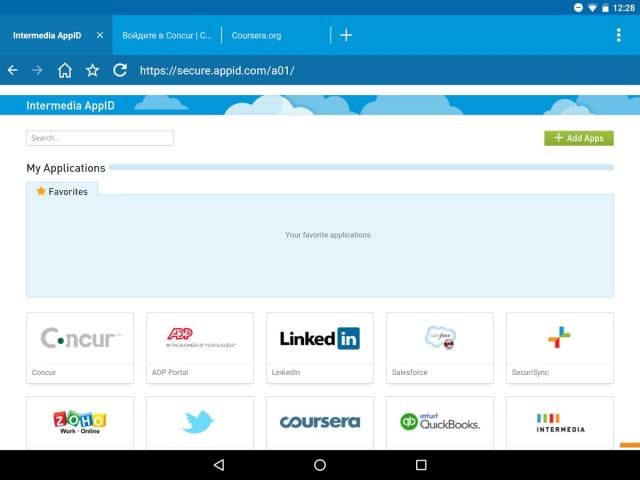The height and width of the screenshot is (480, 640).
Task: Bookmark this page with the star icon
Action: pyautogui.click(x=92, y=70)
